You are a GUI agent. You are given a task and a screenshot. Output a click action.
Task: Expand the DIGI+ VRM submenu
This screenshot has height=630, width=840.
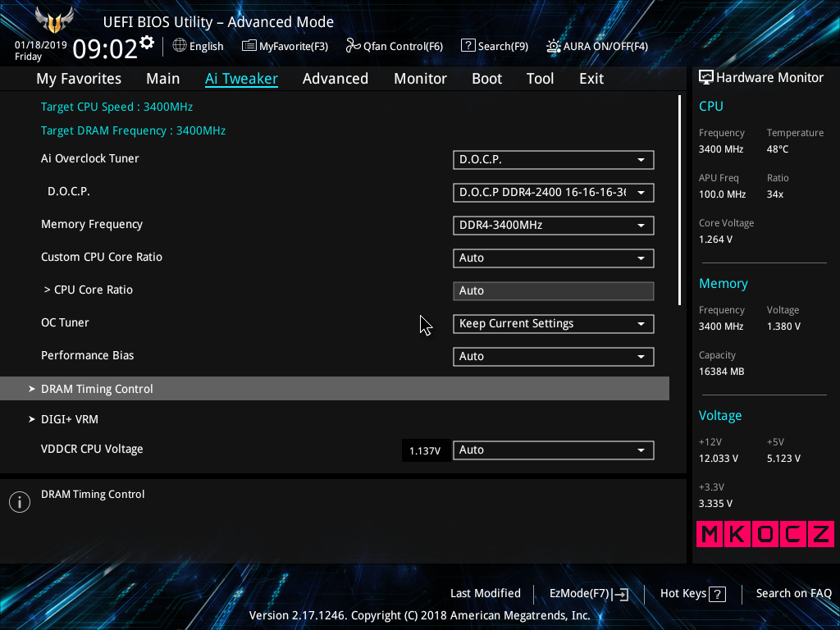click(70, 419)
